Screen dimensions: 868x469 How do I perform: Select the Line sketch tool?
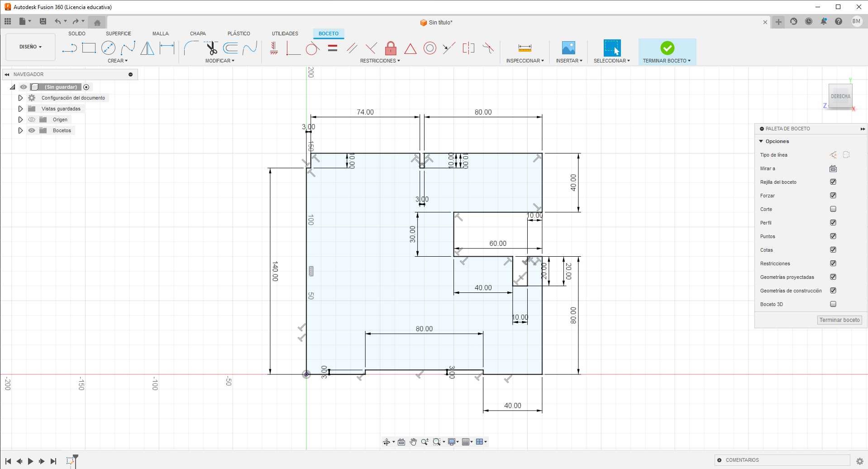(x=69, y=48)
